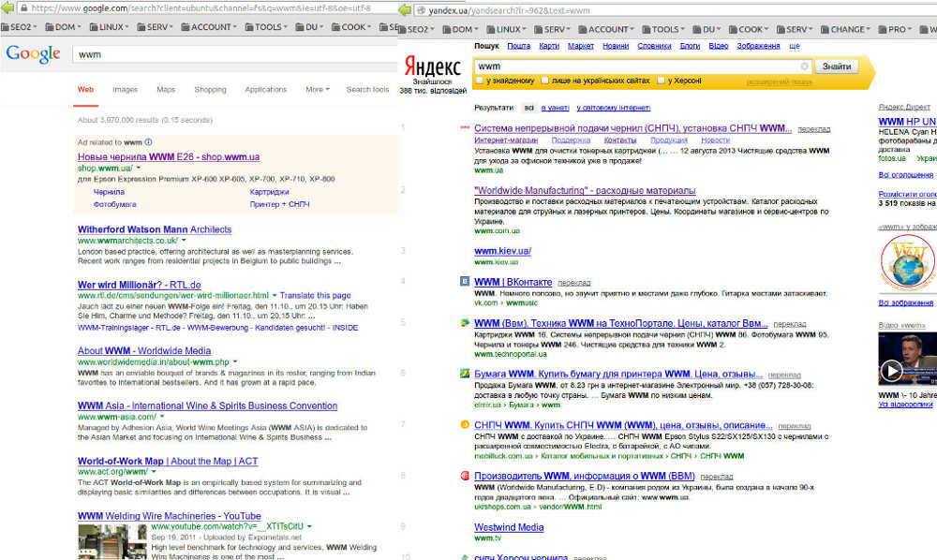This screenshot has width=937, height=560.
Task: Open WWM | ВКонтакте Yandex result
Action: (513, 283)
